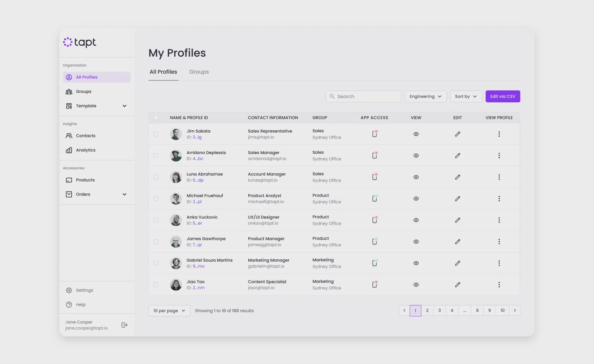Viewport: 594px width, 364px height.
Task: View Anka Vuckovic using the eye icon
Action: point(416,220)
